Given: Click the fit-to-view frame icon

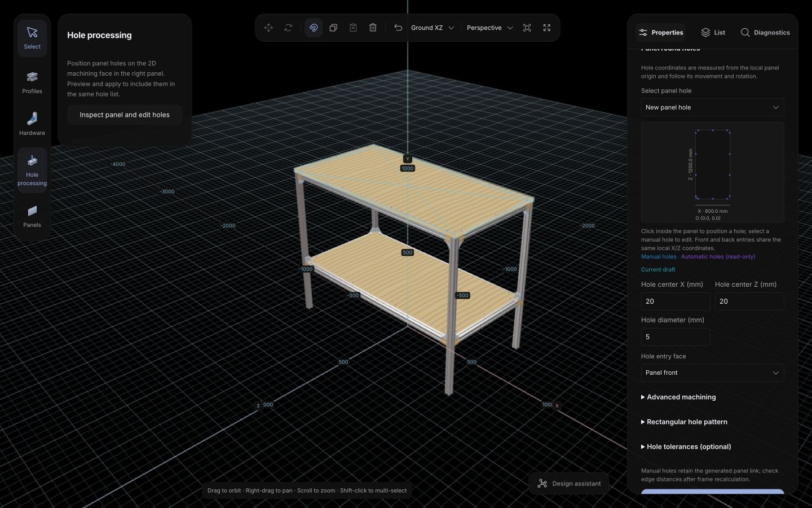Looking at the screenshot, I should (527, 28).
